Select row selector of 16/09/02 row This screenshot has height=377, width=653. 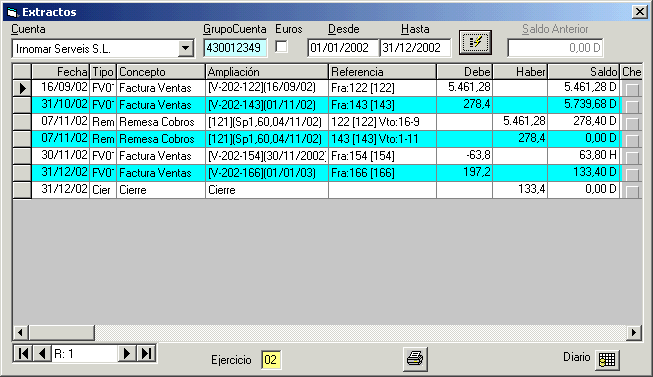tap(22, 88)
